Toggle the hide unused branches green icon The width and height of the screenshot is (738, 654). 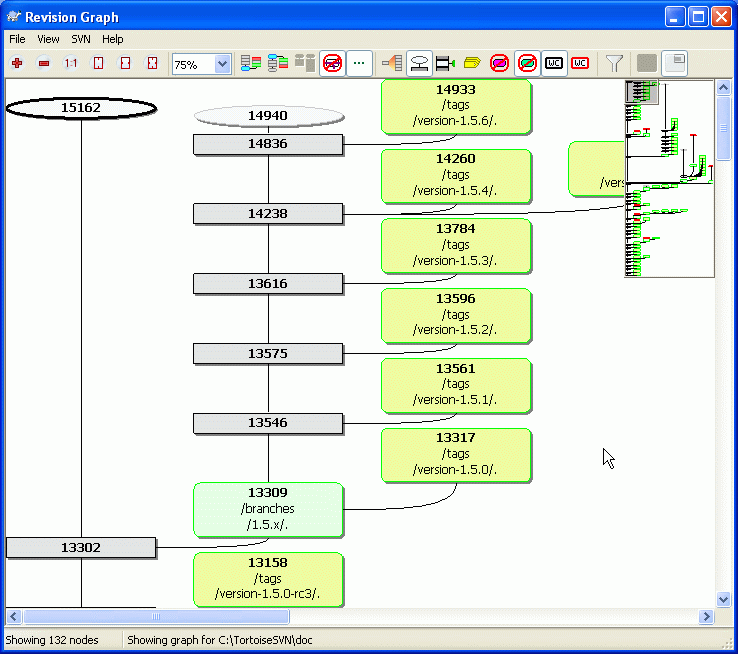click(527, 63)
